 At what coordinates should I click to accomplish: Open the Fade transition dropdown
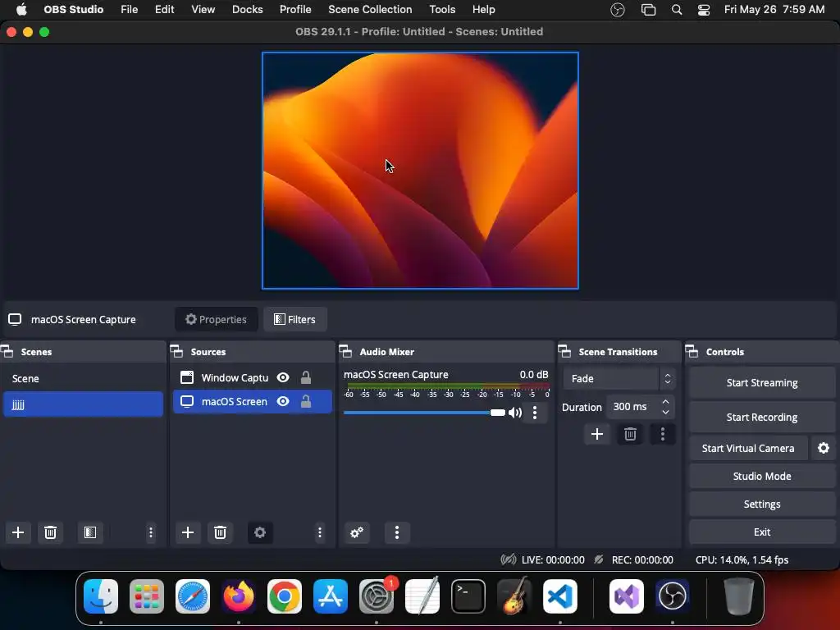point(619,378)
